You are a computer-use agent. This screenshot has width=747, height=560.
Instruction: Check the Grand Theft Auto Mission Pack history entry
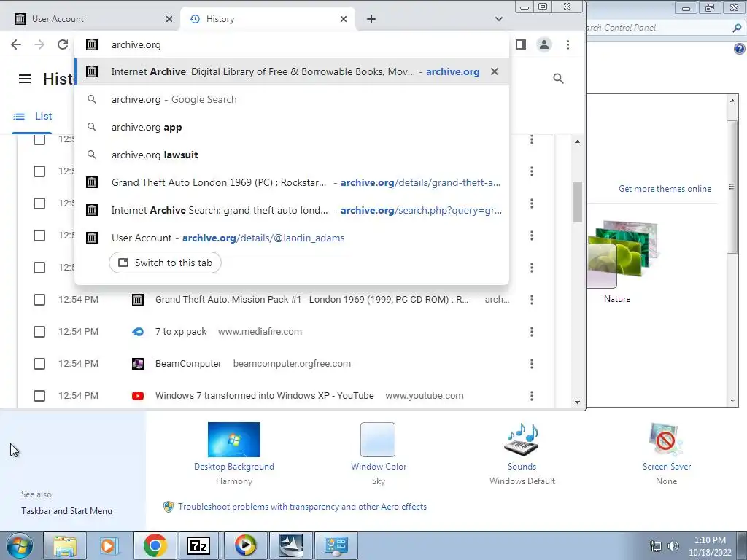coord(39,300)
